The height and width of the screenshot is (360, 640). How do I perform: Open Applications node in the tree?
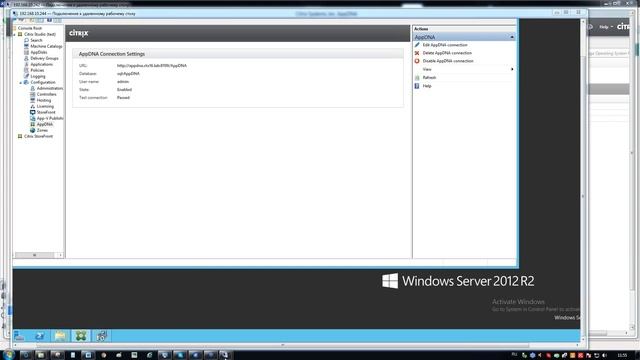tap(41, 64)
